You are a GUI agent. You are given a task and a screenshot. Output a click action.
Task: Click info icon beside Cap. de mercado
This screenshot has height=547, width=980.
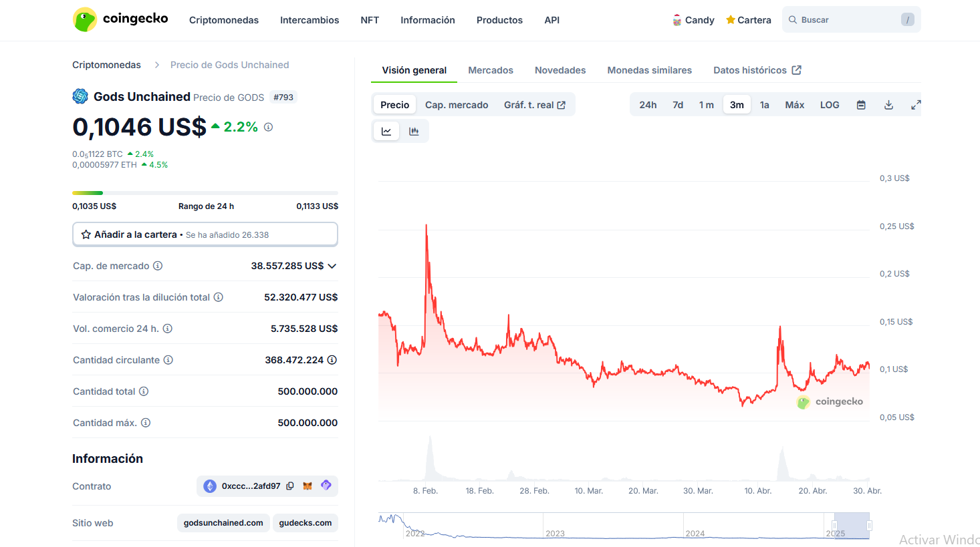click(158, 266)
